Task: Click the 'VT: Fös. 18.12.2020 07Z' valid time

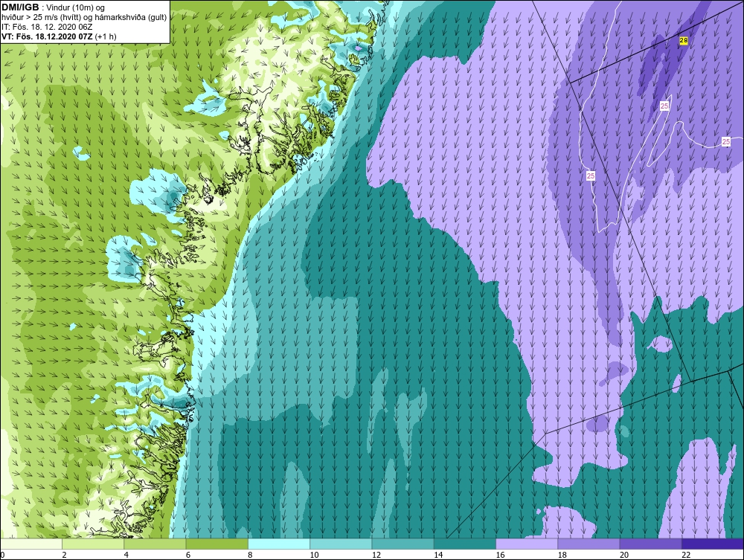Action: (x=47, y=36)
